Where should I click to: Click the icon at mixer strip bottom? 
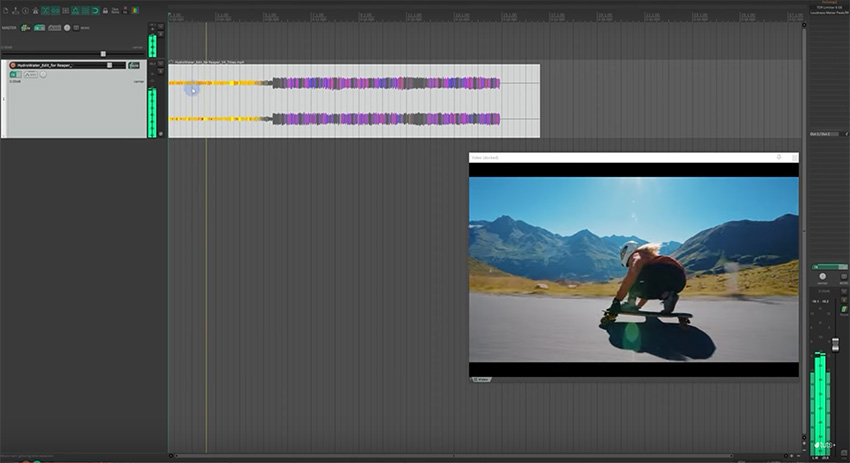844,452
